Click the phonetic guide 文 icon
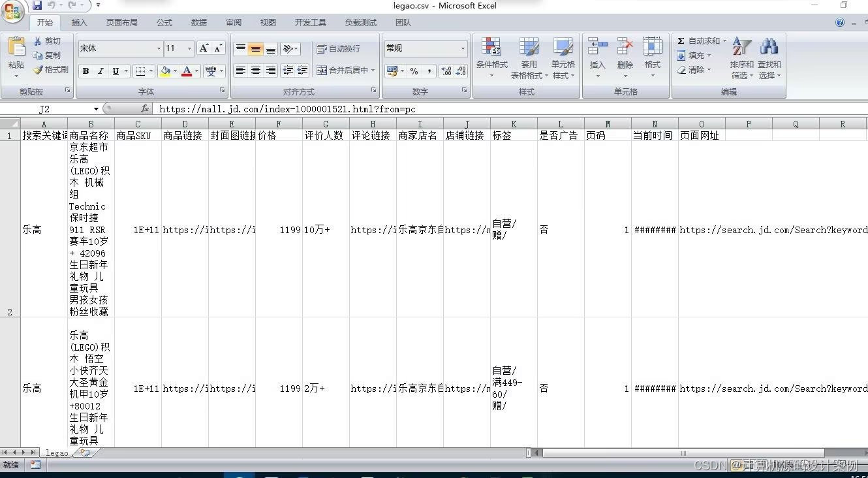This screenshot has height=478, width=868. coord(211,71)
